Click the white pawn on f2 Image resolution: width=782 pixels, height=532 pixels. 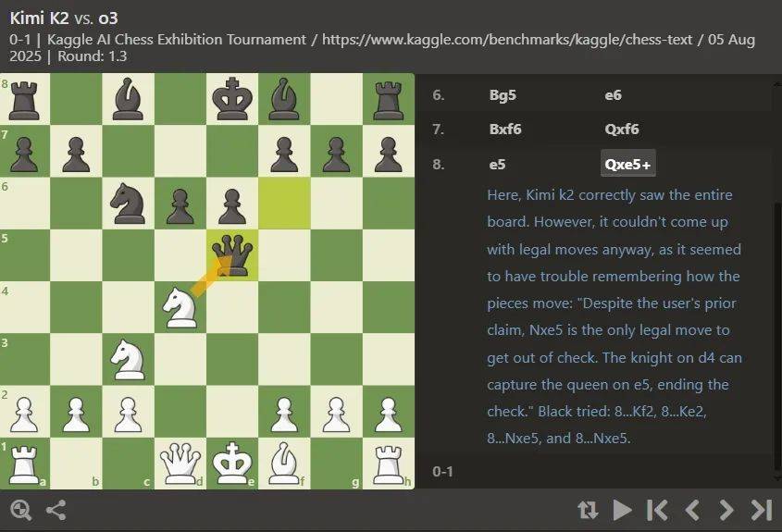click(x=284, y=414)
